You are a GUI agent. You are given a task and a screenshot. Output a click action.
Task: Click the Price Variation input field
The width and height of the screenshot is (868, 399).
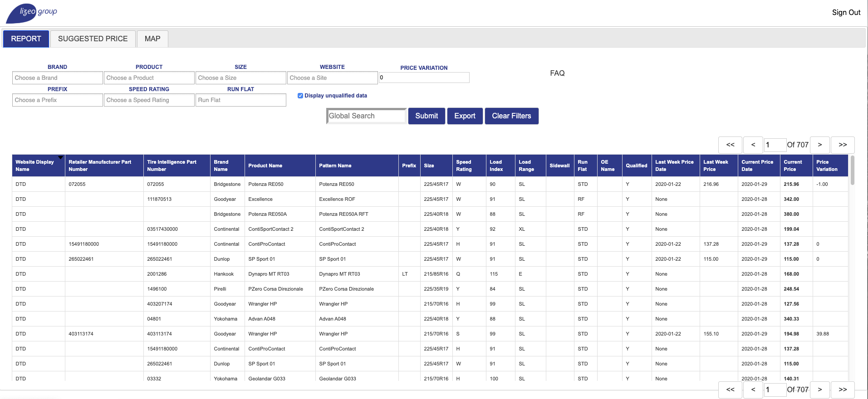tap(424, 78)
